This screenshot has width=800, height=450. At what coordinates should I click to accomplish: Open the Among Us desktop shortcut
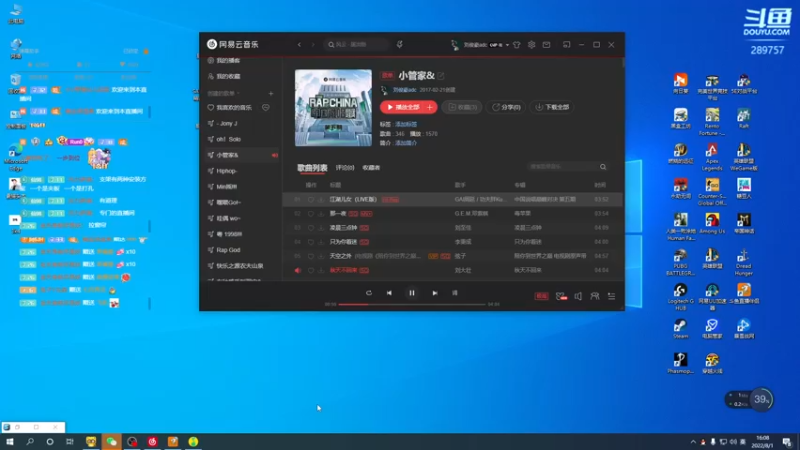(x=712, y=223)
